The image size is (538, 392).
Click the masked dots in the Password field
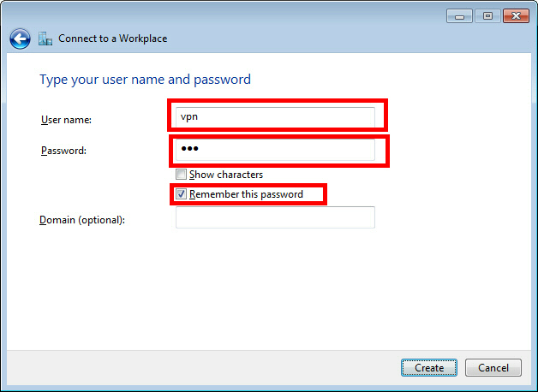(189, 148)
